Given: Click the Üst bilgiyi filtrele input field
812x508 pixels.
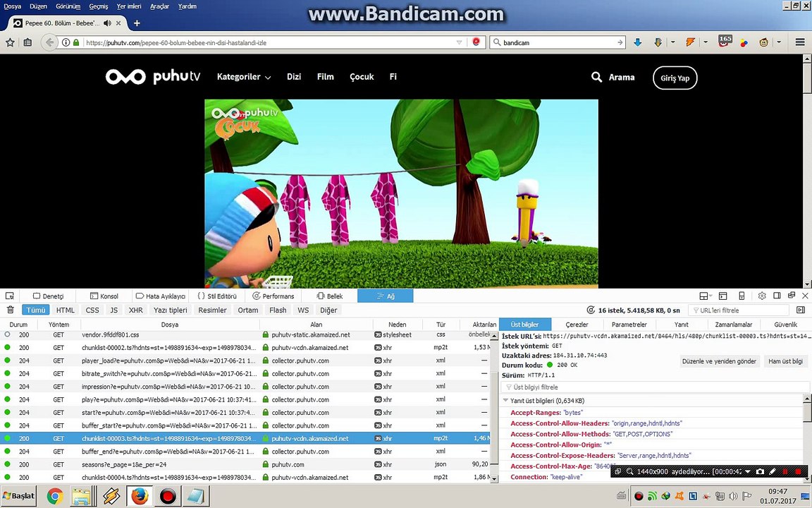Looking at the screenshot, I should click(x=655, y=387).
